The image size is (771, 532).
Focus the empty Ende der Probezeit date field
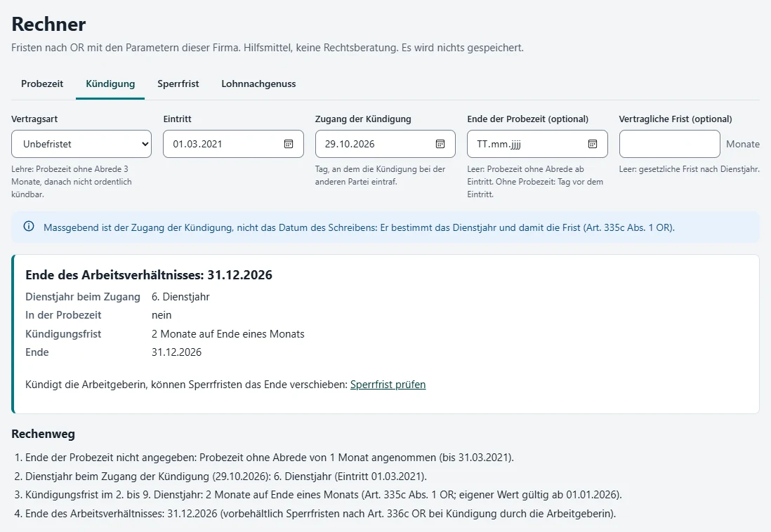coord(537,144)
